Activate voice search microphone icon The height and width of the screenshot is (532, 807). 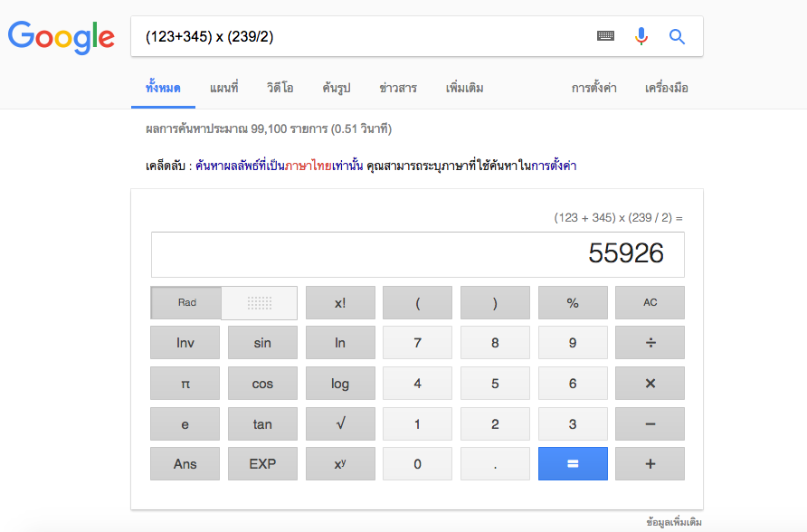641,36
